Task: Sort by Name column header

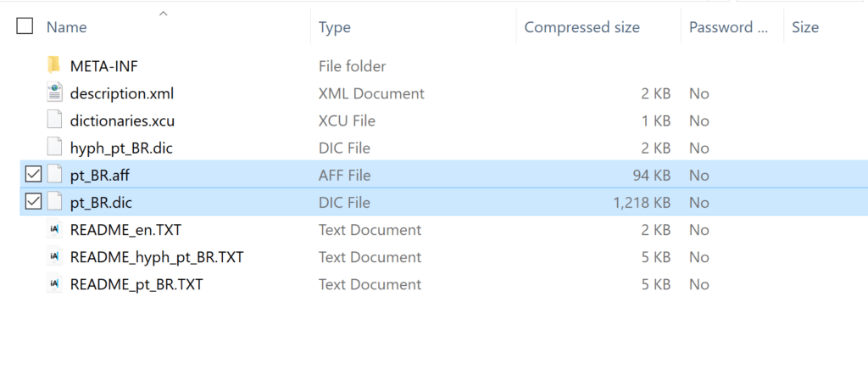Action: (66, 27)
